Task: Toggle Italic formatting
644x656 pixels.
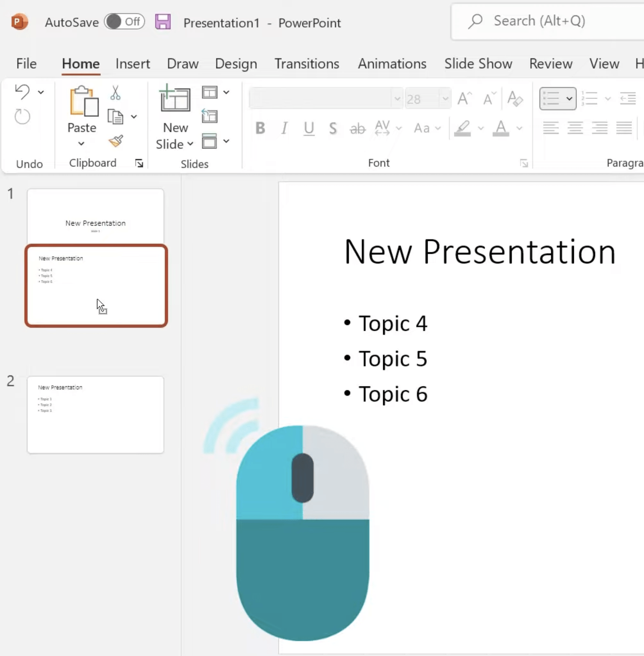Action: (x=284, y=128)
